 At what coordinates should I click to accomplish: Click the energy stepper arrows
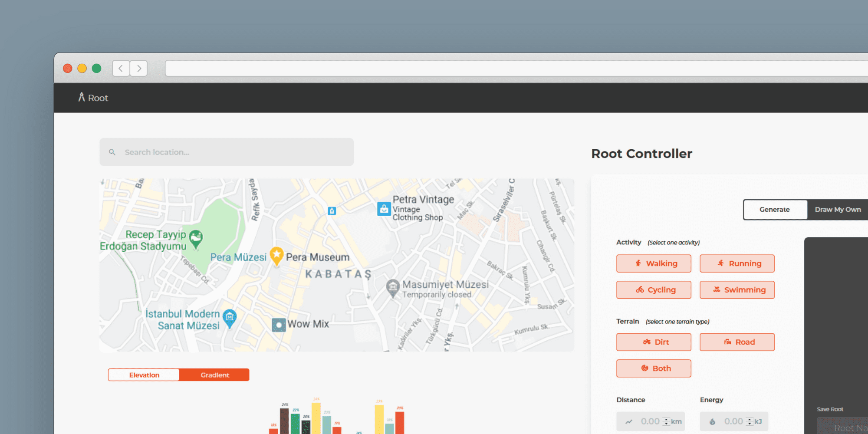click(750, 421)
